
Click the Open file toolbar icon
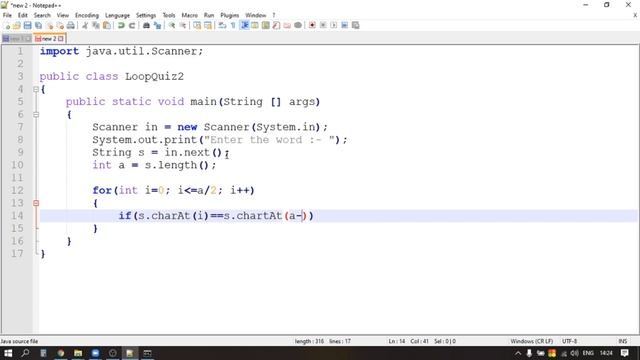(x=17, y=25)
